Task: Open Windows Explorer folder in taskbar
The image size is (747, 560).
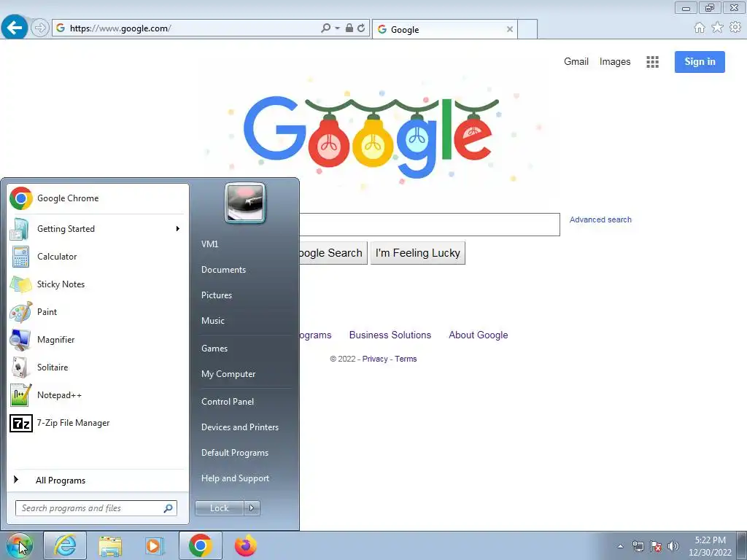Action: pos(110,545)
